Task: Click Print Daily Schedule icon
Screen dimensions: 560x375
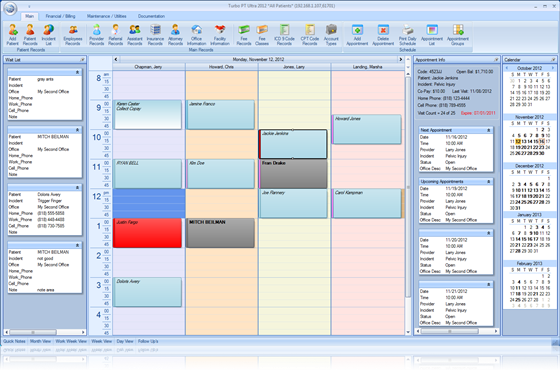Action: [408, 35]
